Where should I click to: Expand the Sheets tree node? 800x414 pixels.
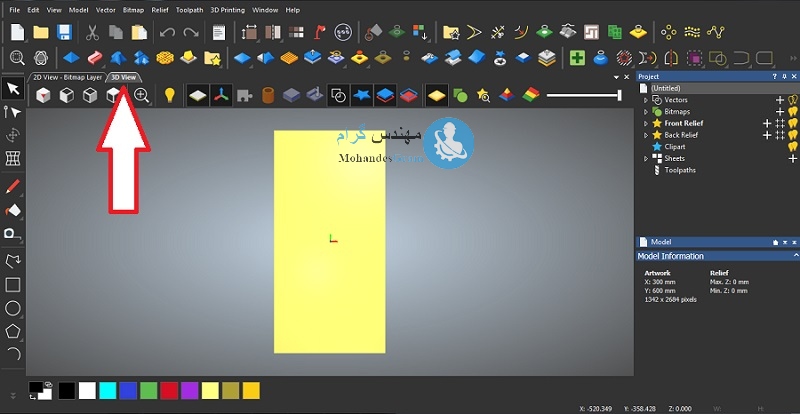point(647,158)
